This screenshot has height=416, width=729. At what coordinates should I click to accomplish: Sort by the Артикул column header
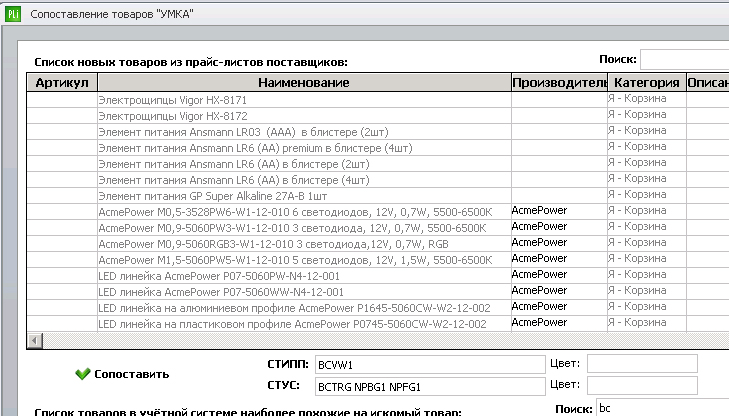[x=62, y=83]
